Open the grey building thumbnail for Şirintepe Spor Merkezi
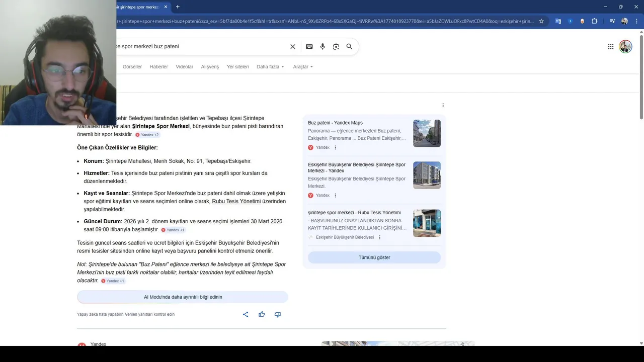644x362 pixels. click(x=427, y=175)
